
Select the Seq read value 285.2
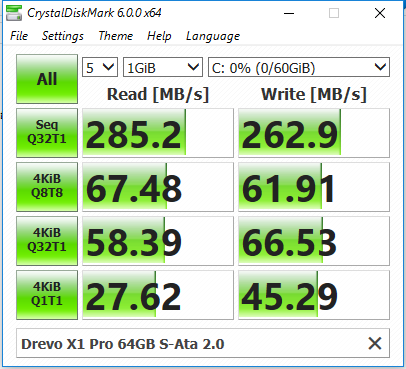pos(158,133)
